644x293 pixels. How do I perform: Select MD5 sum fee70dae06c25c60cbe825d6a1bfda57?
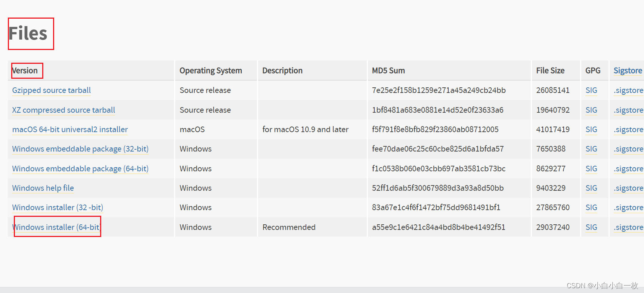(438, 149)
